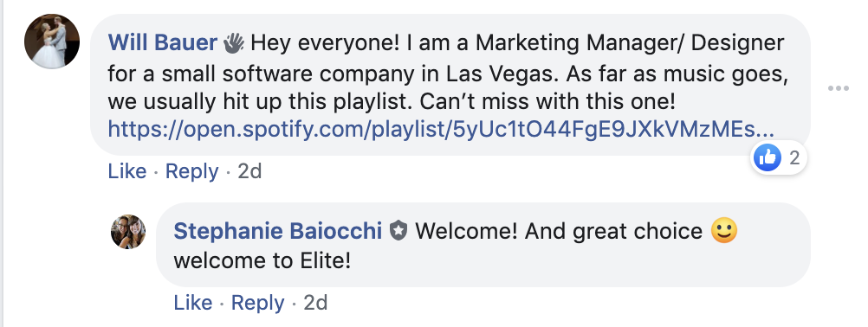Like Will Bauer's comment
Screen dimensions: 868x327
(x=126, y=171)
